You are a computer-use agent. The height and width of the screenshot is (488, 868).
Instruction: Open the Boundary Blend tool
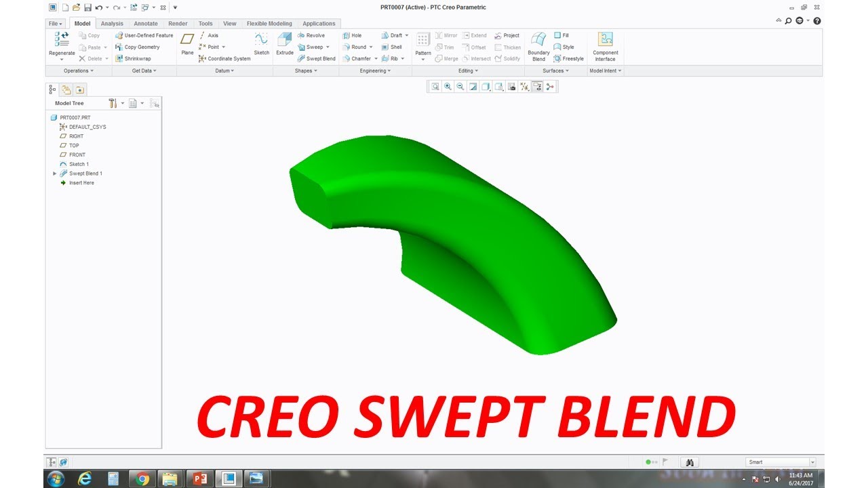(x=538, y=45)
